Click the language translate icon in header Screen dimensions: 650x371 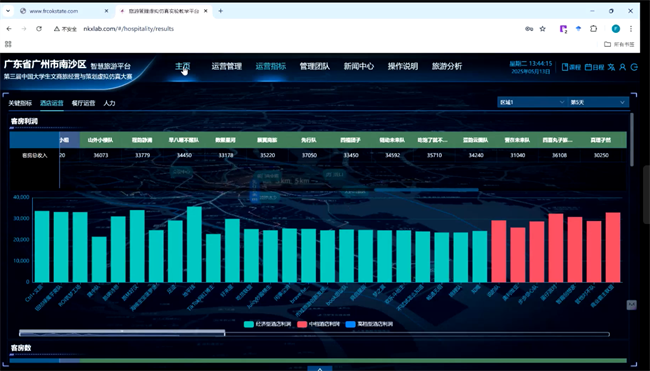(611, 67)
